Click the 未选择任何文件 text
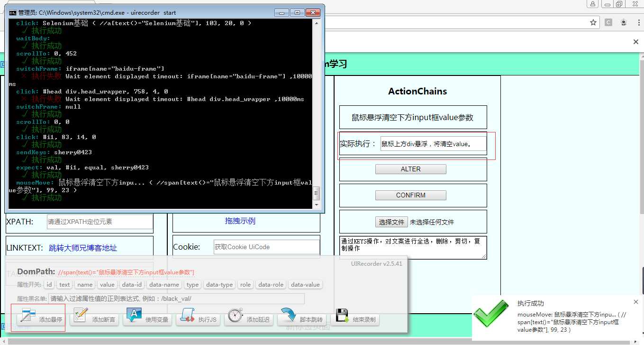 coord(432,222)
